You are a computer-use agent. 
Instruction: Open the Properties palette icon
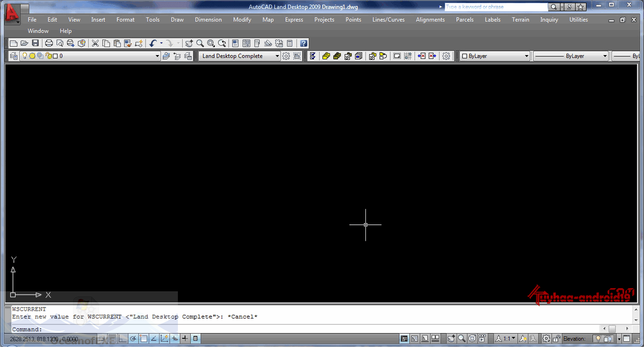click(235, 43)
